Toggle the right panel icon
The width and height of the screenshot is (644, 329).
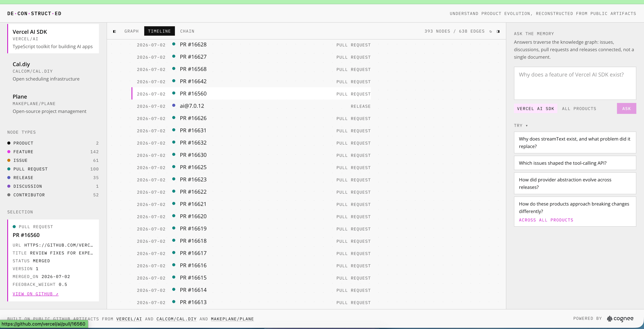[x=498, y=31]
